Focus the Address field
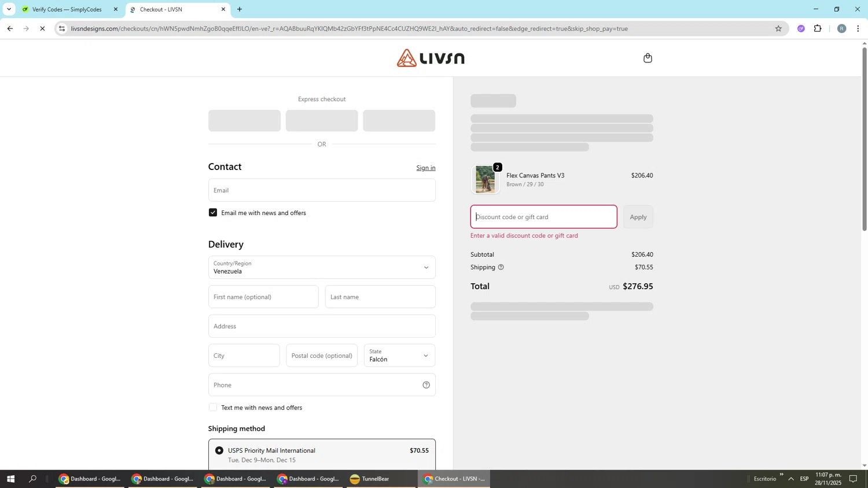 [x=322, y=326]
